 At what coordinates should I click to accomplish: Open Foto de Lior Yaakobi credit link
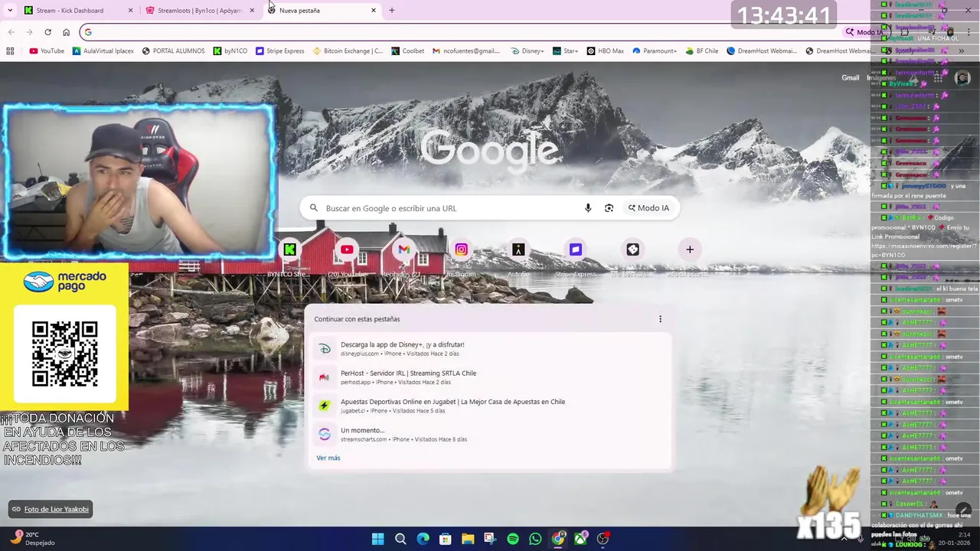point(51,509)
